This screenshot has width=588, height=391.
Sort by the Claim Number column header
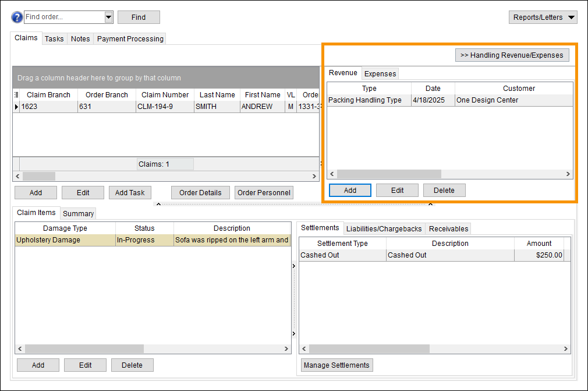(165, 95)
